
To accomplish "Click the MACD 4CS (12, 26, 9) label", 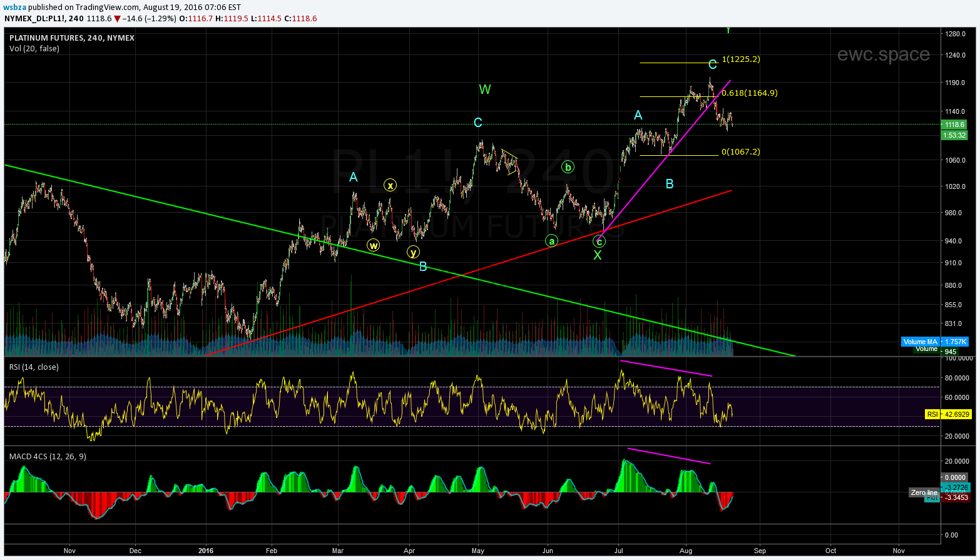I will tap(48, 457).
